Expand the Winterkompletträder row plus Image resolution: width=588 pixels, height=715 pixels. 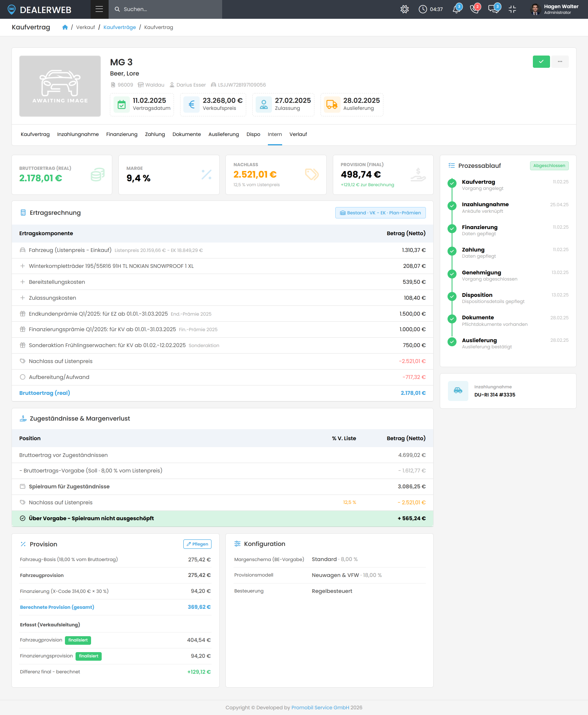click(x=23, y=266)
